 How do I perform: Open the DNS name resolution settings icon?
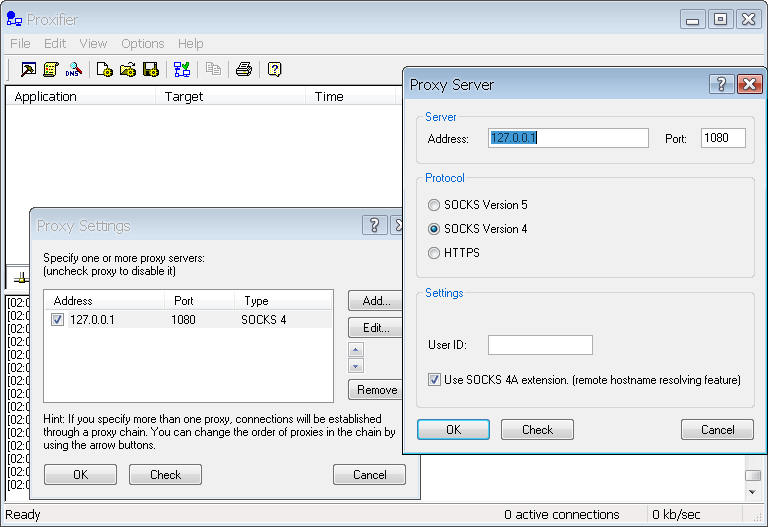tap(73, 70)
